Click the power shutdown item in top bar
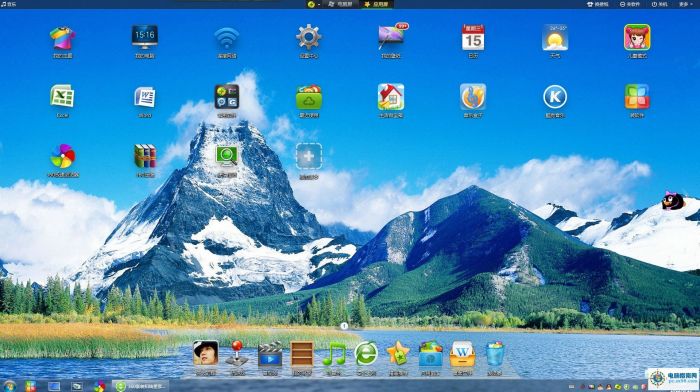 click(x=659, y=4)
